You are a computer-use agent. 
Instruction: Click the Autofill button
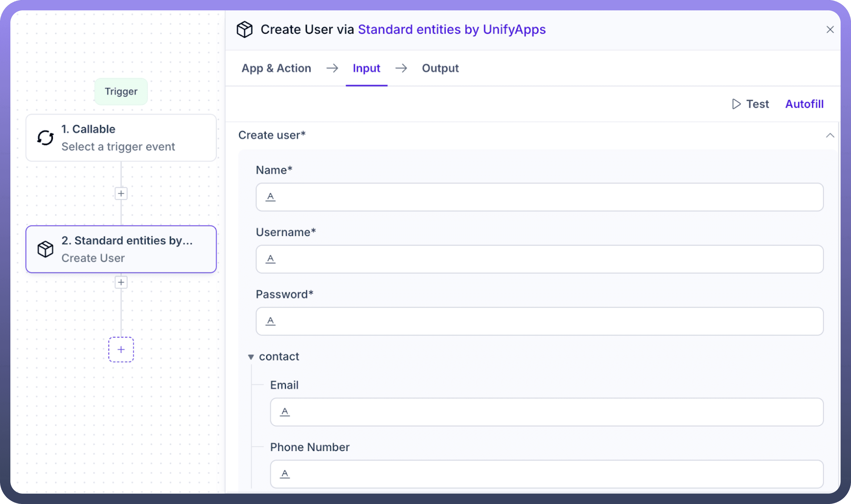click(804, 104)
